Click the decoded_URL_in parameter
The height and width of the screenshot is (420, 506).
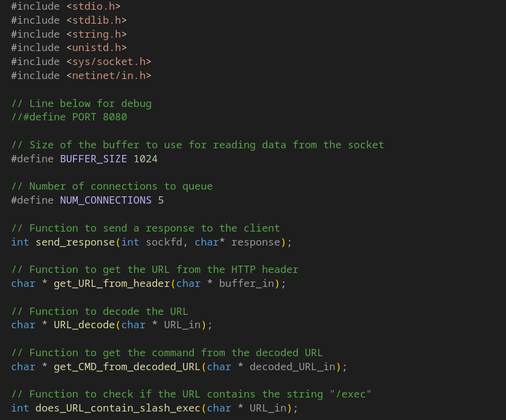point(292,367)
